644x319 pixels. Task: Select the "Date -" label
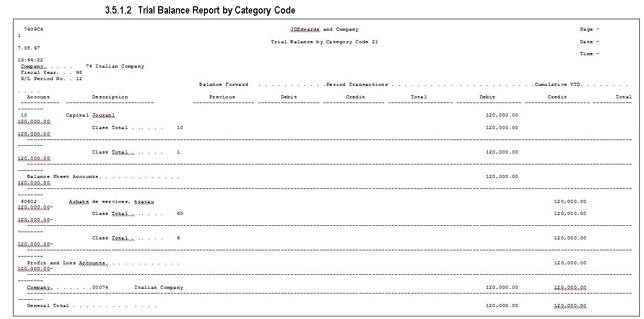(x=589, y=42)
